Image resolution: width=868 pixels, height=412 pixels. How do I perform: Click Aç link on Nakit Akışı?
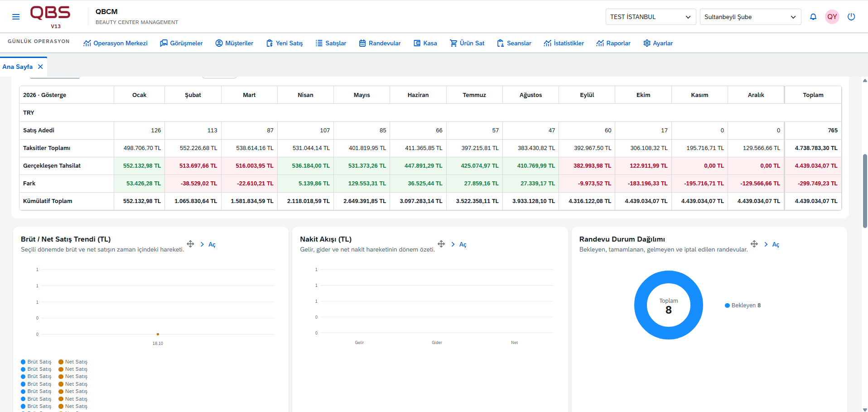[463, 244]
